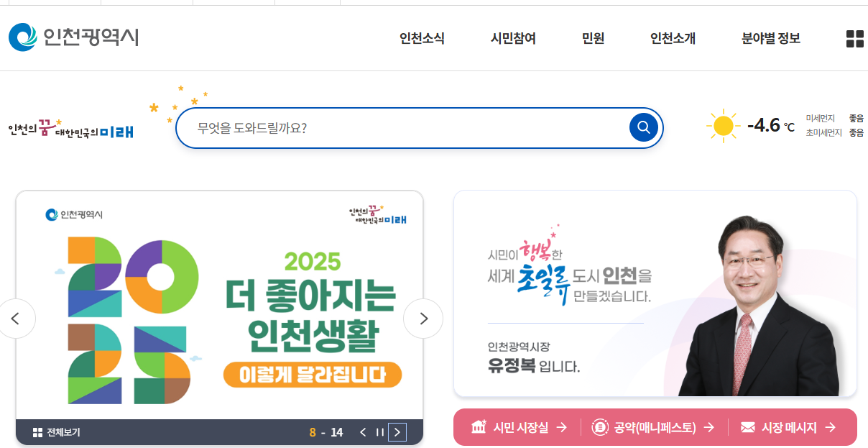Click small next arrow in banner footer
Image resolution: width=868 pixels, height=448 pixels.
397,432
